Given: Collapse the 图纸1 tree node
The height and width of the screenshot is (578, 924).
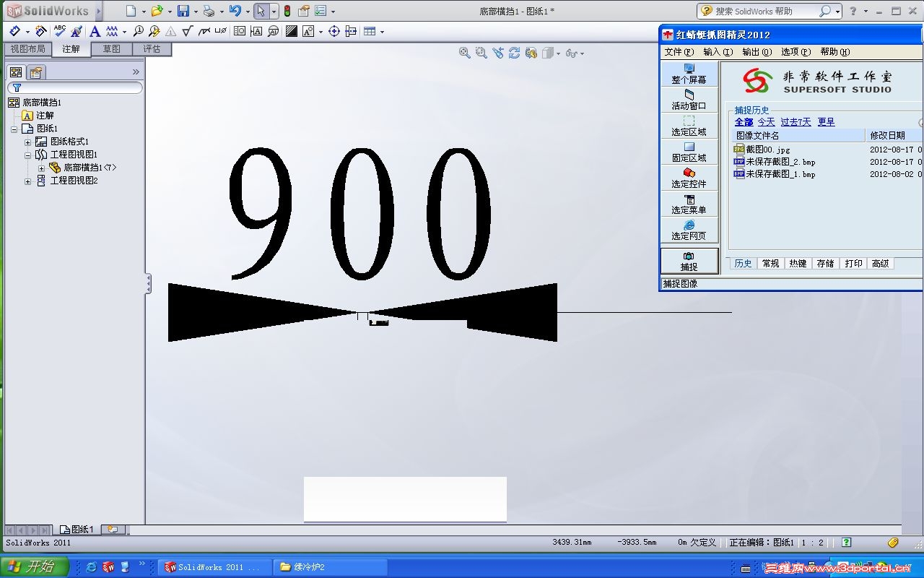Looking at the screenshot, I should [x=14, y=129].
